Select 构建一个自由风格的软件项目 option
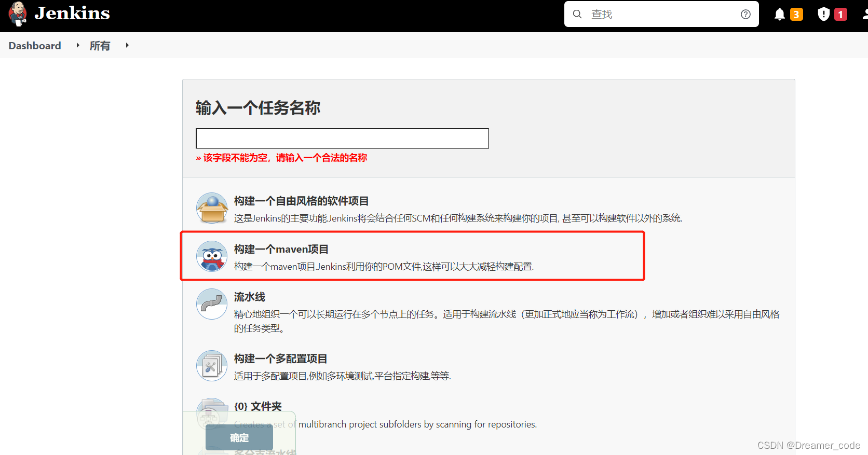Image resolution: width=868 pixels, height=455 pixels. pos(301,201)
